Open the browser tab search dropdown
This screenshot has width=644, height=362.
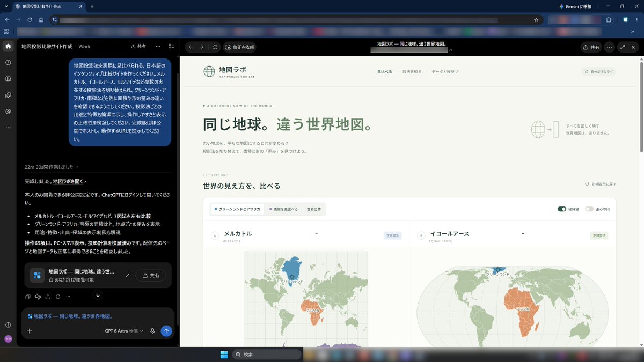[5, 6]
